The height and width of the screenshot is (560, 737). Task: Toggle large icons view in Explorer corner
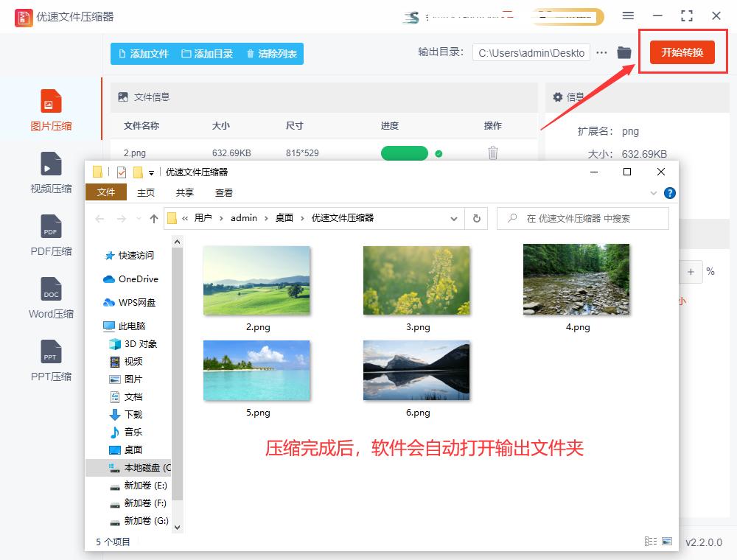(668, 541)
